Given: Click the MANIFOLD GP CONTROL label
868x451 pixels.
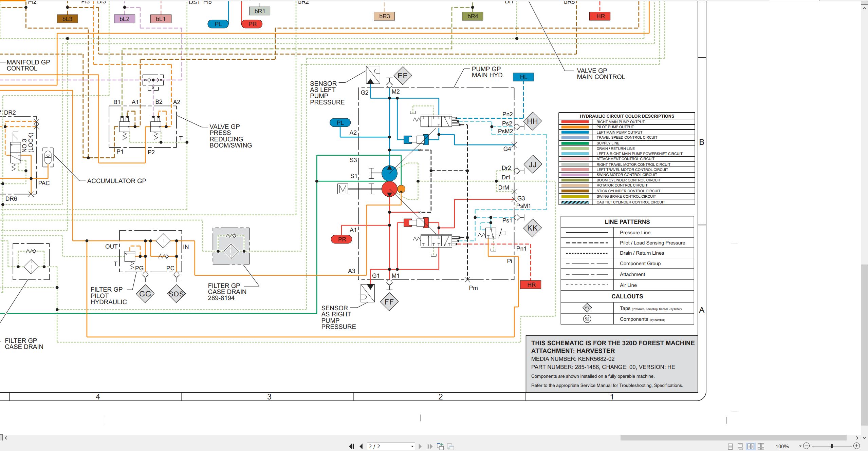Looking at the screenshot, I should pyautogui.click(x=29, y=65).
